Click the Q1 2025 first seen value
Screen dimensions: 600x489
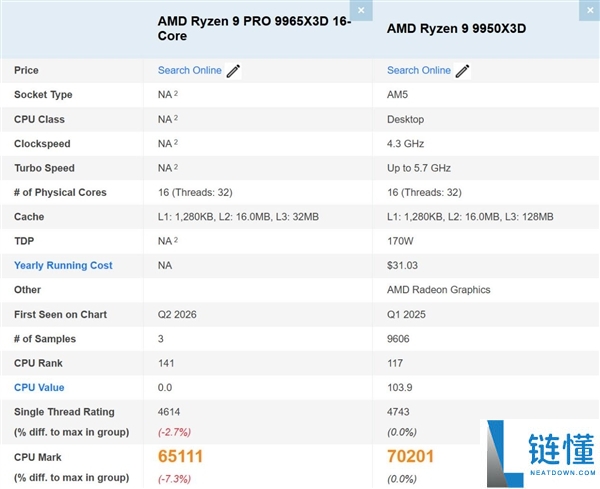[x=406, y=315]
